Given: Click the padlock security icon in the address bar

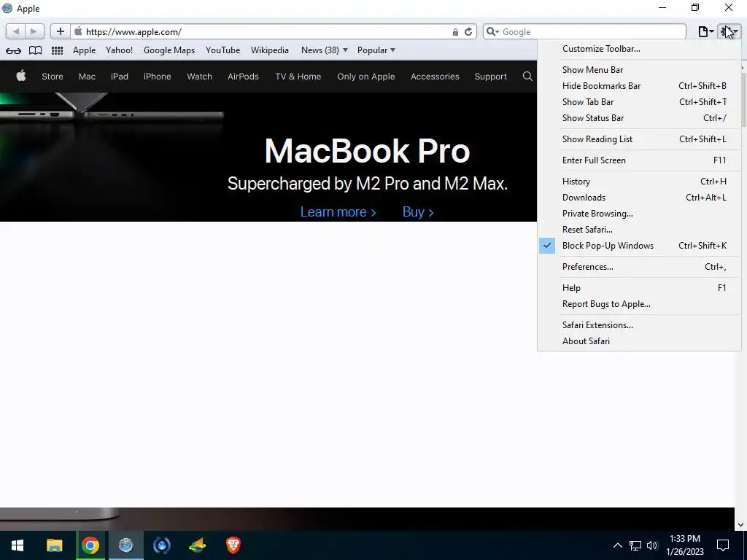Looking at the screenshot, I should click(455, 32).
